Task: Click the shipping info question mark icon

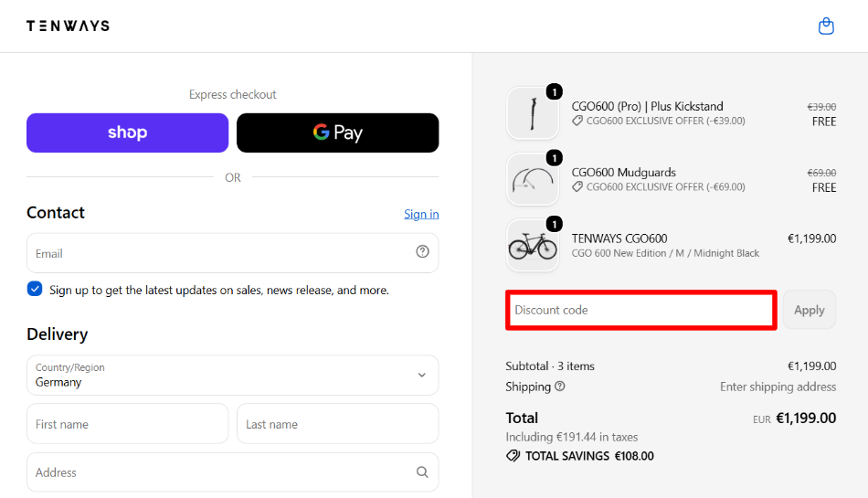Action: click(560, 387)
